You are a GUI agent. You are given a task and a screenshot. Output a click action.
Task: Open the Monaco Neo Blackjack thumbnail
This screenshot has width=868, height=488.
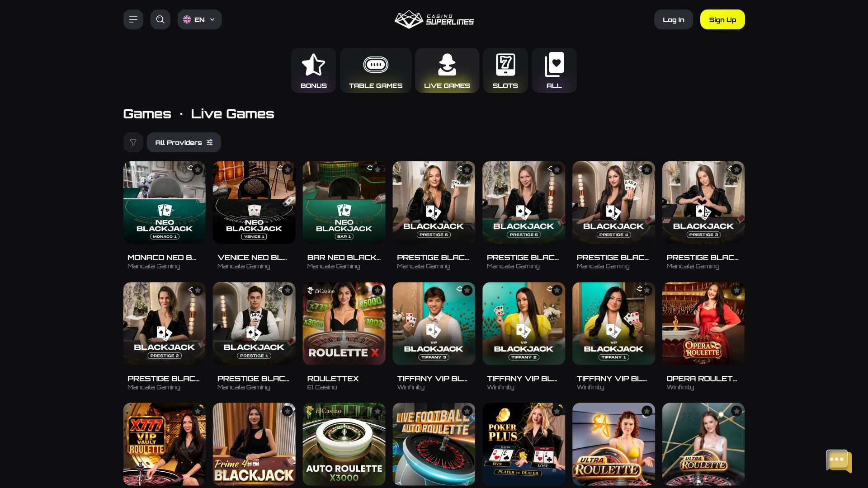click(x=165, y=202)
